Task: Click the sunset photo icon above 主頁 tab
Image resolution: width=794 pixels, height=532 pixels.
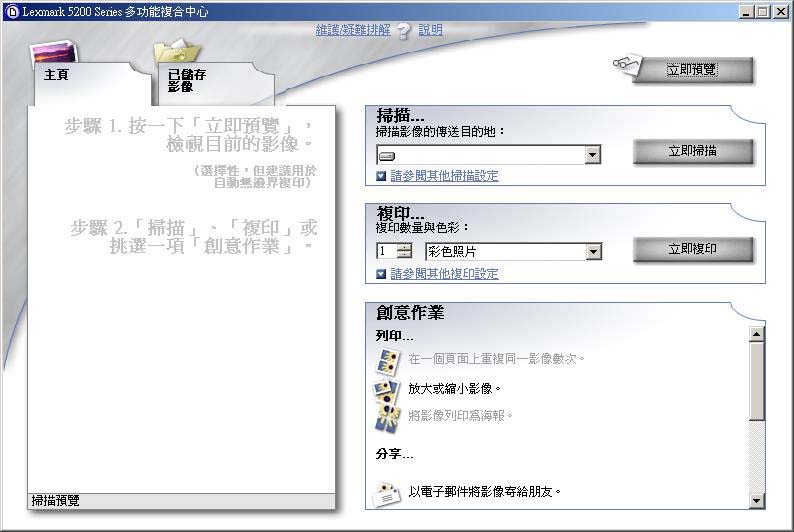Action: point(54,53)
